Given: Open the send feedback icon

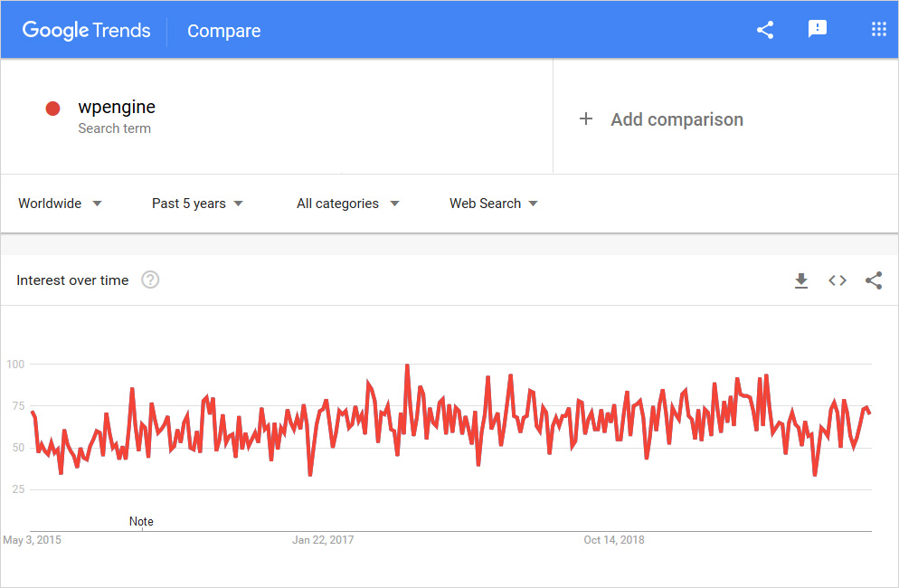Looking at the screenshot, I should tap(818, 30).
